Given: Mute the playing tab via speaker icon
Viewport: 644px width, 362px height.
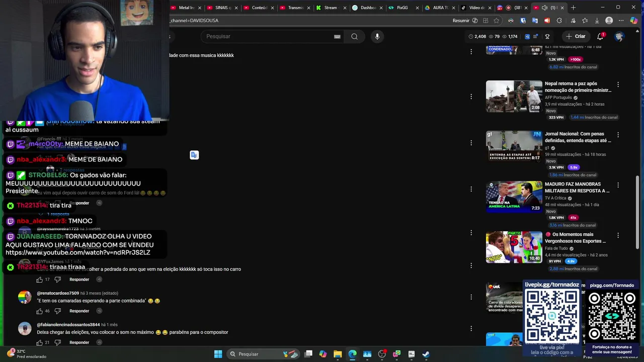Looking at the screenshot, I should pos(544,8).
